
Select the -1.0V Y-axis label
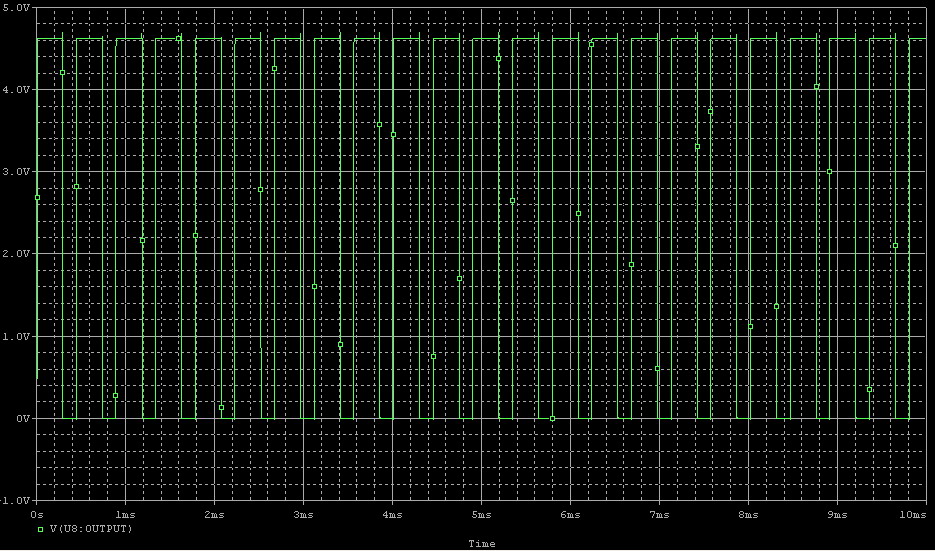(14, 501)
